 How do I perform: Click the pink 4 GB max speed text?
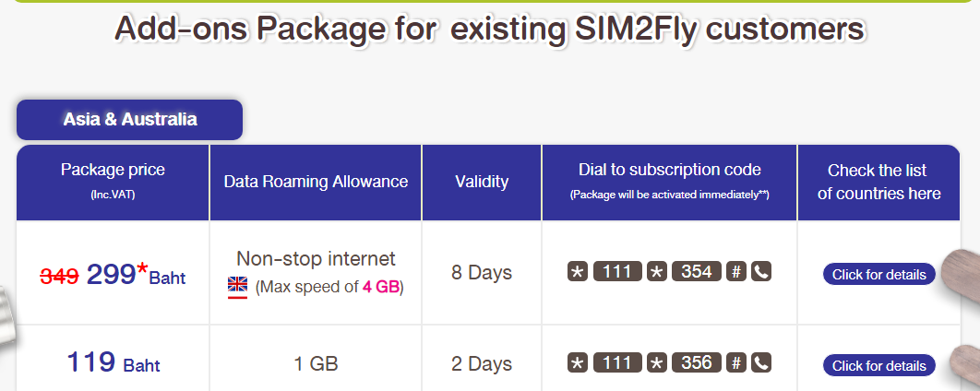point(380,288)
